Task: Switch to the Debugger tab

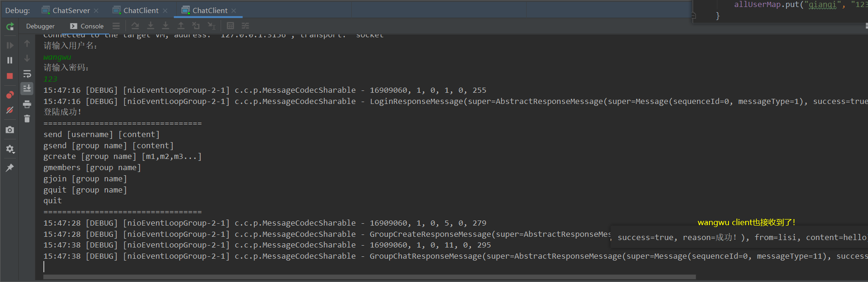Action: [40, 26]
